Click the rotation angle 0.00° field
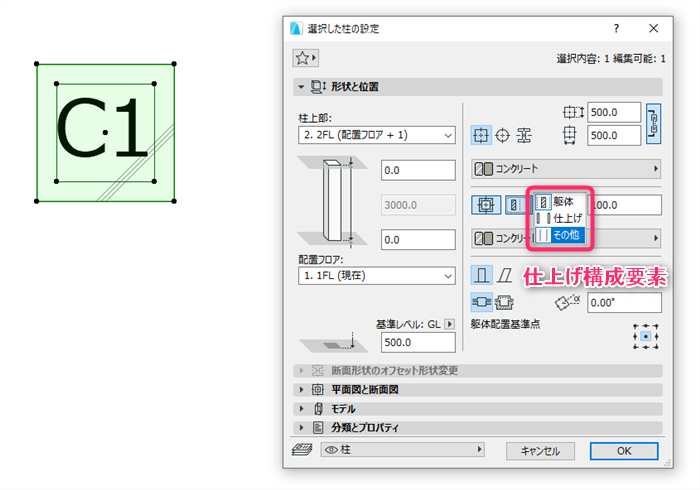Screen dimensions: 700x490 pos(624,303)
